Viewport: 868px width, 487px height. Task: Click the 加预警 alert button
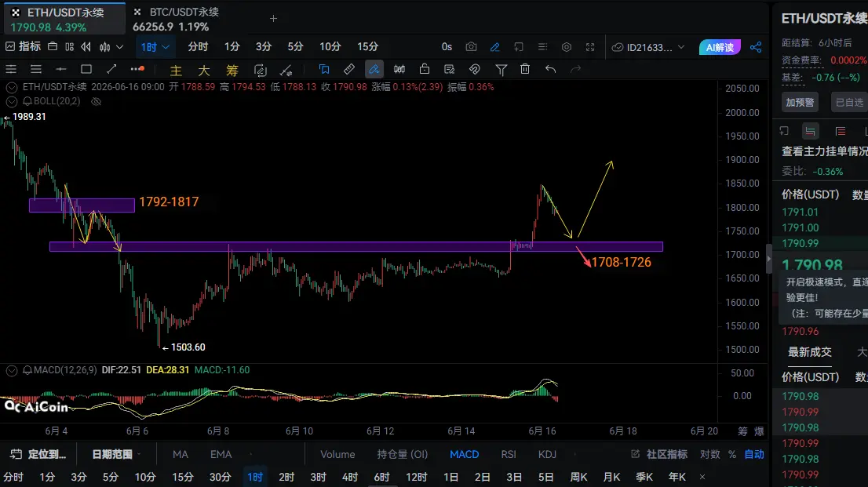click(x=800, y=103)
